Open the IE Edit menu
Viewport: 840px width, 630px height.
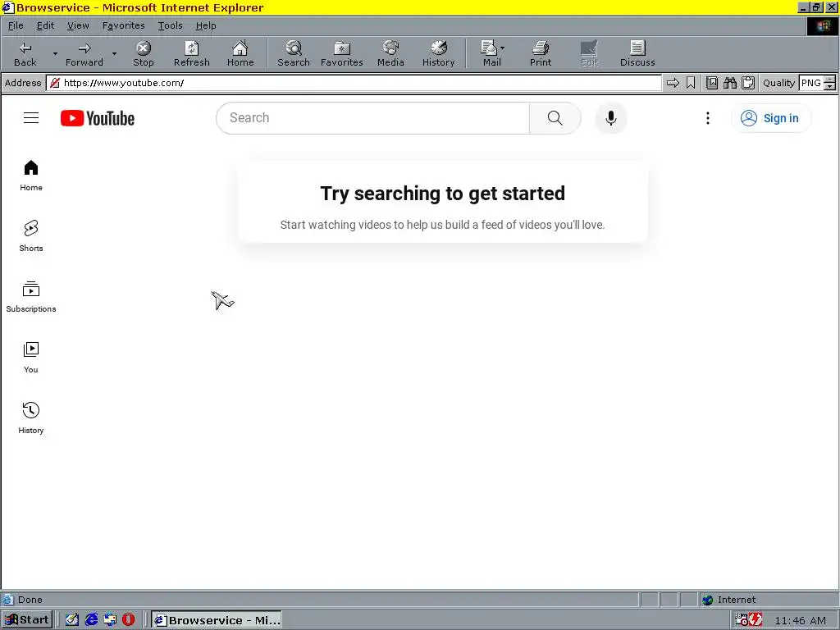coord(45,25)
